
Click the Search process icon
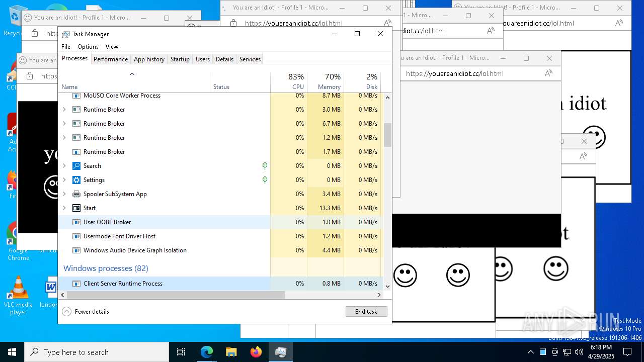tap(76, 165)
